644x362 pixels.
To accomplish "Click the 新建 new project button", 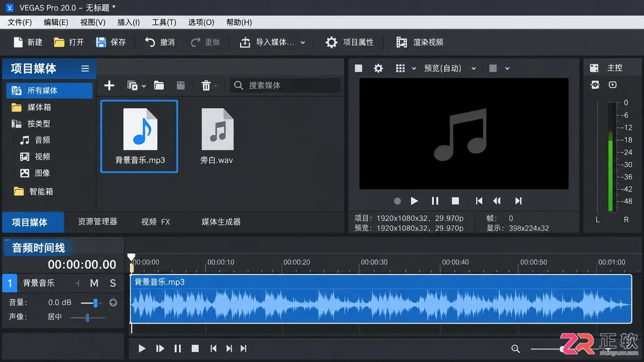I will [x=28, y=42].
